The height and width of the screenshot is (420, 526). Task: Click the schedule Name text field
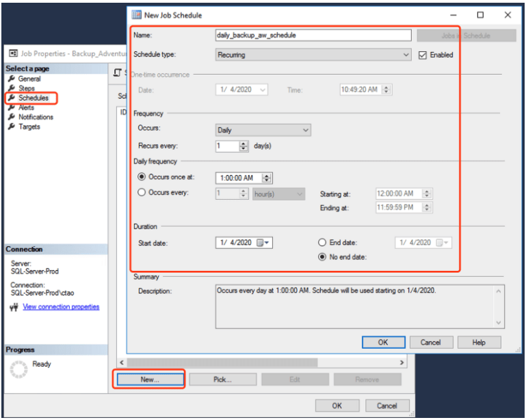click(313, 35)
